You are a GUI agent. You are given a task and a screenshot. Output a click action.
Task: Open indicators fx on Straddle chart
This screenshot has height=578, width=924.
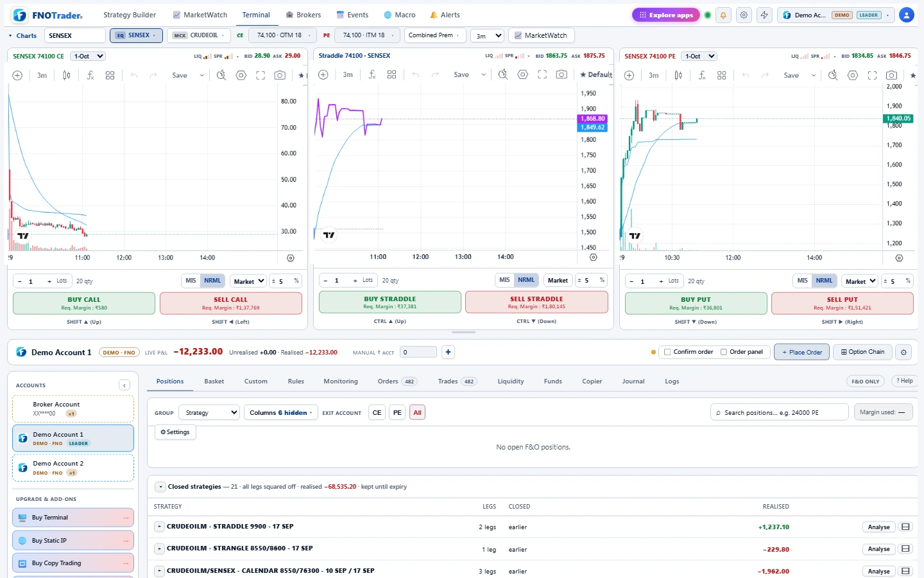pyautogui.click(x=372, y=75)
